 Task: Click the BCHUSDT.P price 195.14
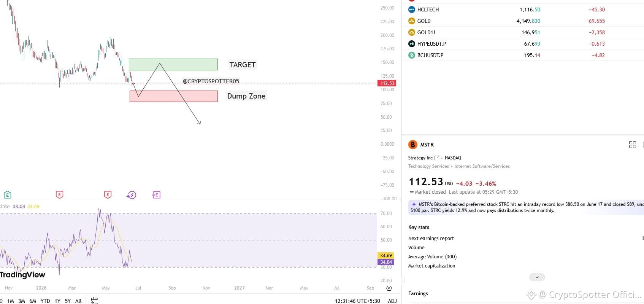(x=532, y=55)
